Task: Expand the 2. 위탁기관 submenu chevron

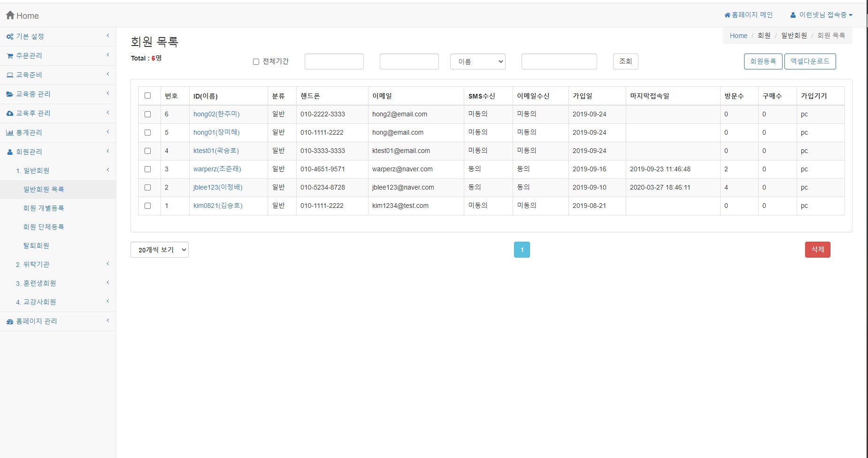Action: 108,264
